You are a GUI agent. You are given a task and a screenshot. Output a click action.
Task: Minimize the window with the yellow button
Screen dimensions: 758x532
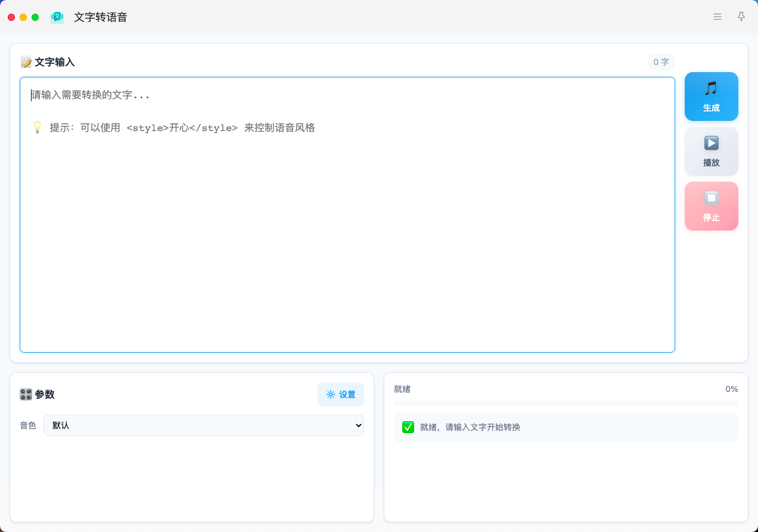pyautogui.click(x=23, y=17)
